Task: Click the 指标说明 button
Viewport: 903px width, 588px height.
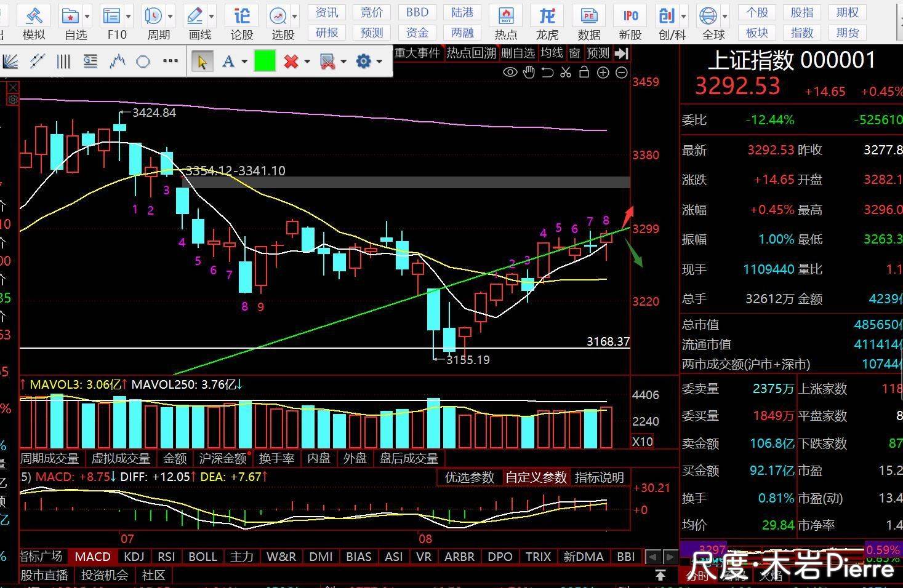Action: click(599, 477)
